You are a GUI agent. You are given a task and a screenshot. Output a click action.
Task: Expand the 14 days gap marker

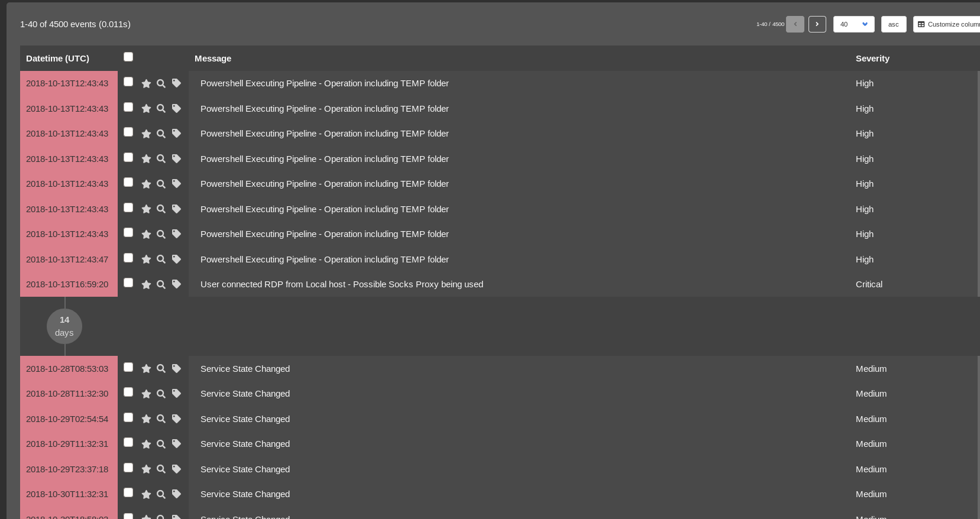[64, 326]
